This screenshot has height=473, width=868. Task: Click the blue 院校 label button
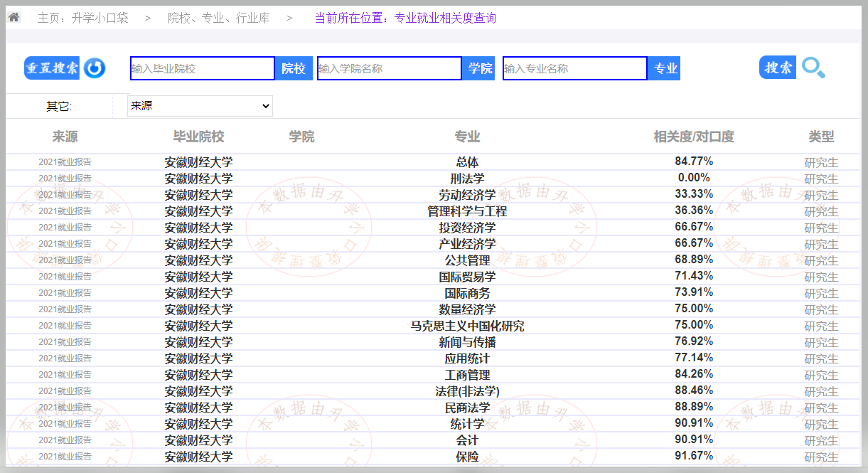click(294, 68)
